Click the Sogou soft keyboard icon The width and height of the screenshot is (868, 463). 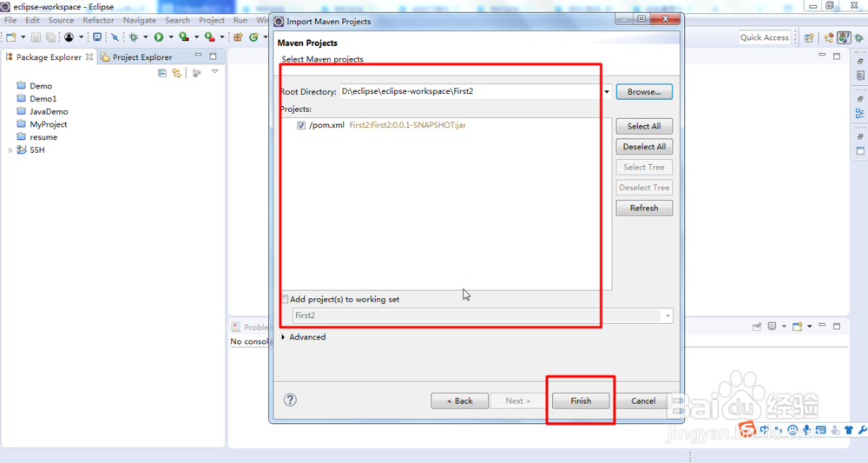click(821, 430)
